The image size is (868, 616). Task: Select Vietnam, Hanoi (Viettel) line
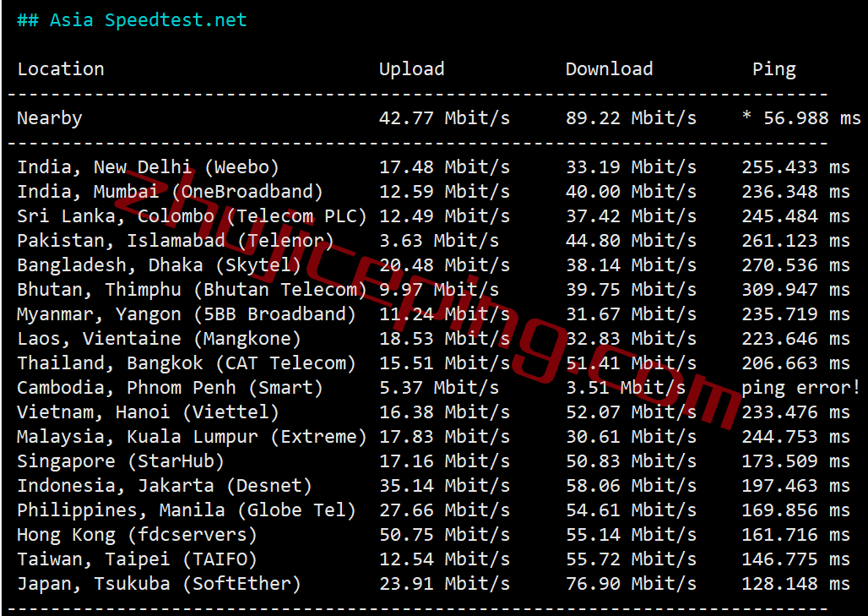433,412
